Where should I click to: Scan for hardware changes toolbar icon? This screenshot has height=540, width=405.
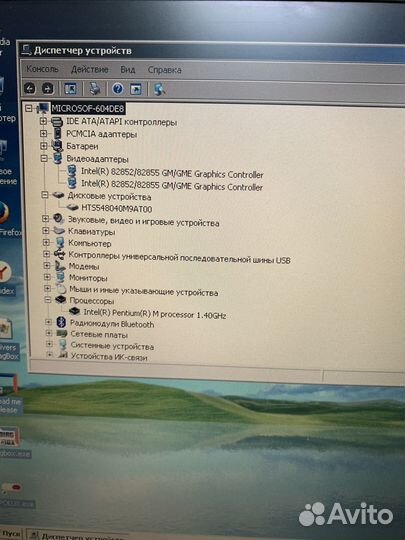pos(159,90)
